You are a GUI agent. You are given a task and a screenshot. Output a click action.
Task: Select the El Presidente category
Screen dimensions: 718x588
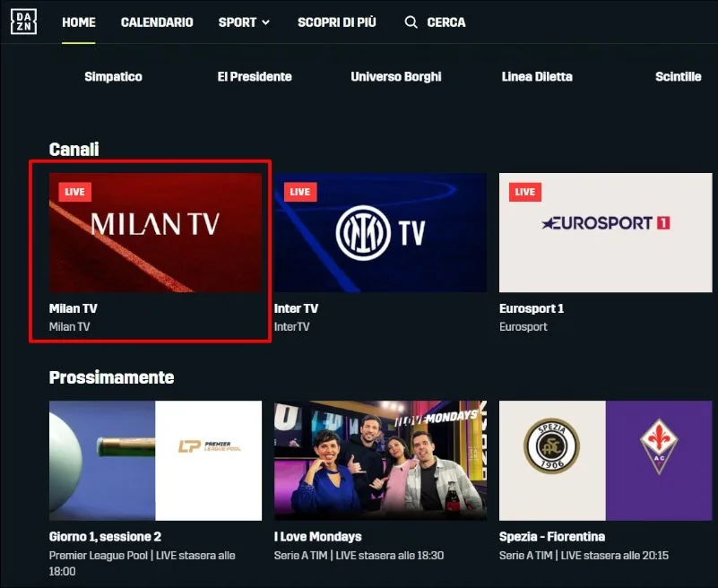[x=255, y=76]
